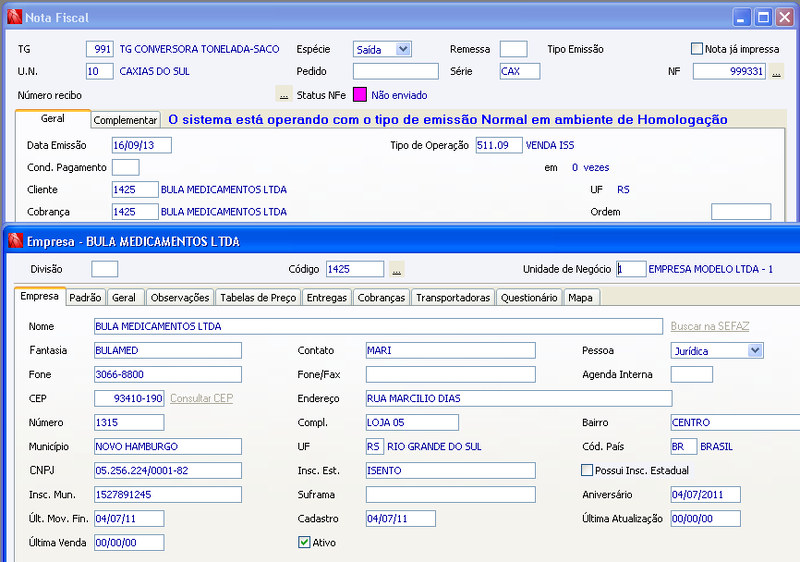
Task: Click the Contato field MARI
Action: pyautogui.click(x=451, y=350)
